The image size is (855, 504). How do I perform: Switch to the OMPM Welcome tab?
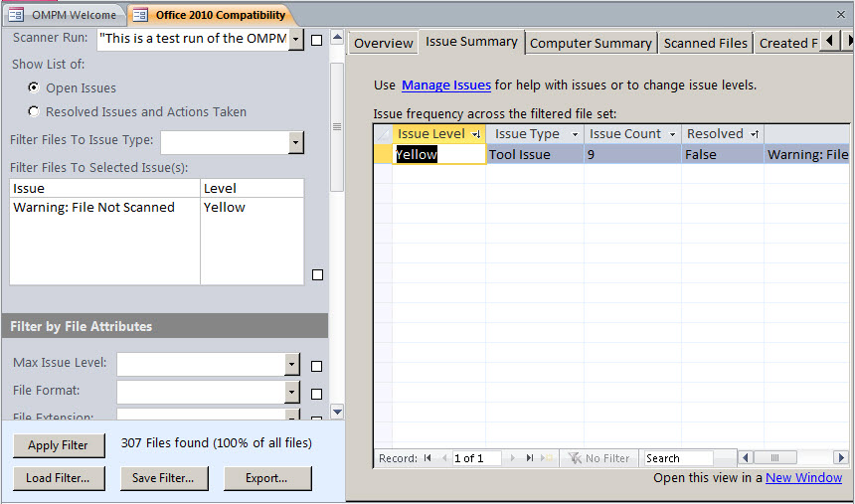pos(65,15)
